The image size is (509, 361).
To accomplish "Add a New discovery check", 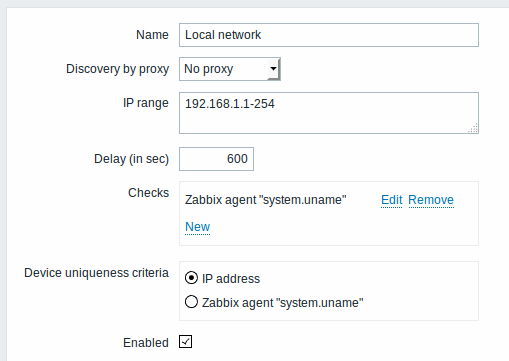I will pyautogui.click(x=197, y=227).
